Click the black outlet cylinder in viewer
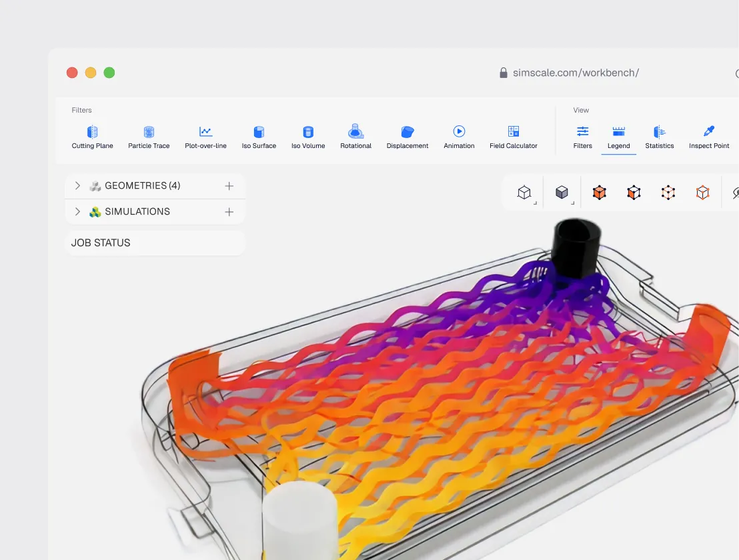 (x=576, y=247)
